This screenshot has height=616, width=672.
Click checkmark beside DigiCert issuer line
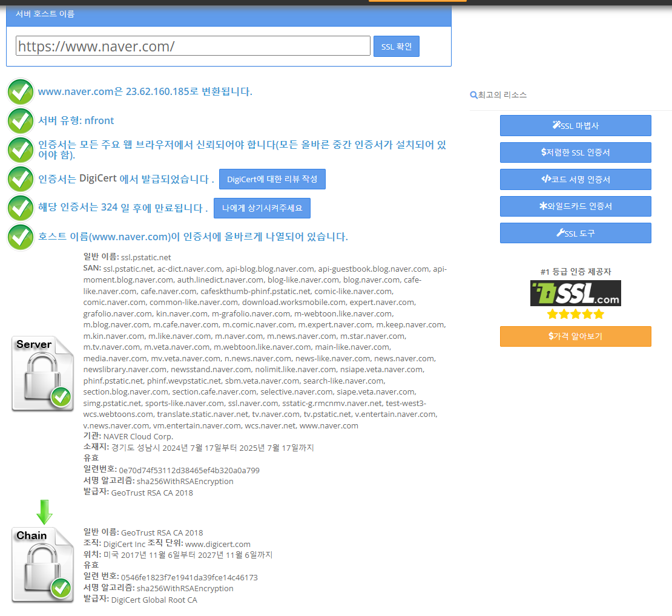[x=21, y=179]
